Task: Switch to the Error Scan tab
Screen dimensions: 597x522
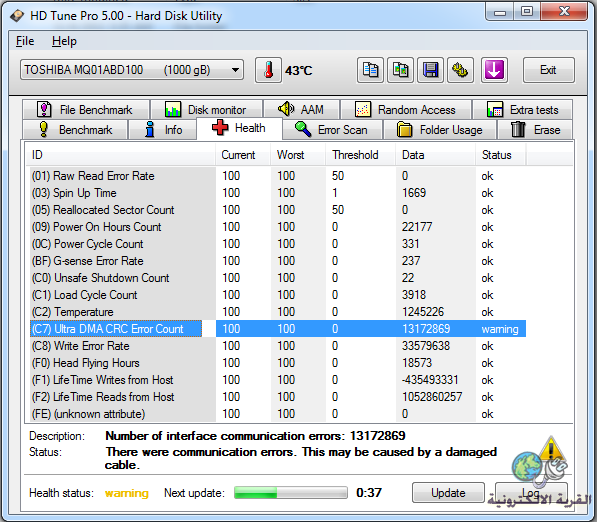Action: [332, 129]
